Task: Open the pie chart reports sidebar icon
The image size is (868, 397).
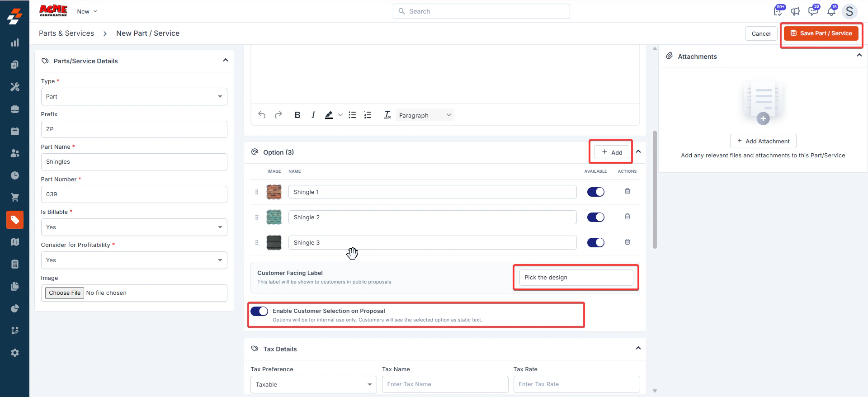Action: click(15, 308)
